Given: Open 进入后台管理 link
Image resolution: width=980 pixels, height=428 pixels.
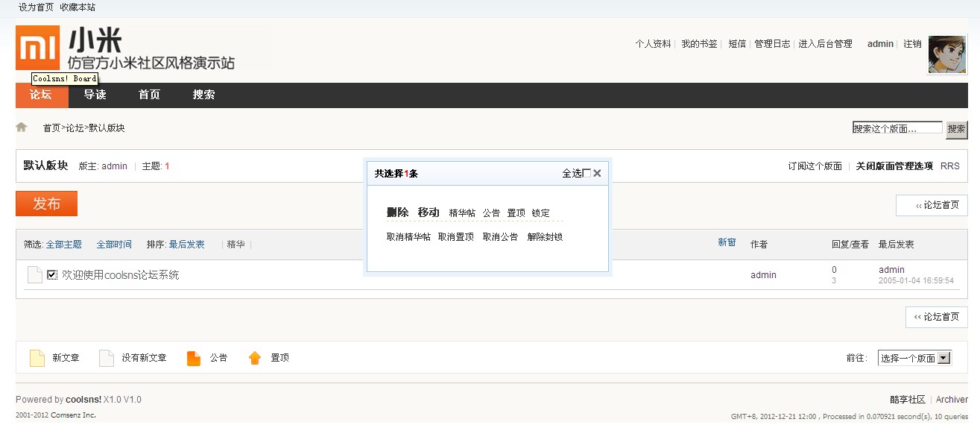Looking at the screenshot, I should point(825,44).
